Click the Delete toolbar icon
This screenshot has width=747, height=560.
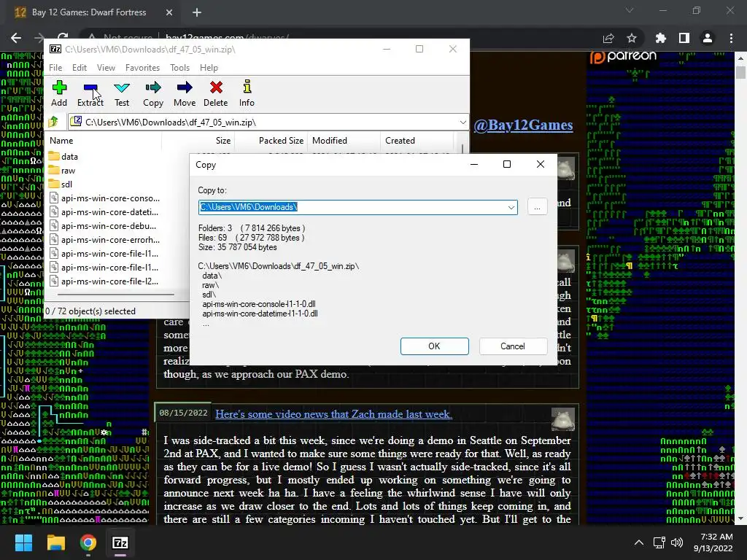pos(216,93)
